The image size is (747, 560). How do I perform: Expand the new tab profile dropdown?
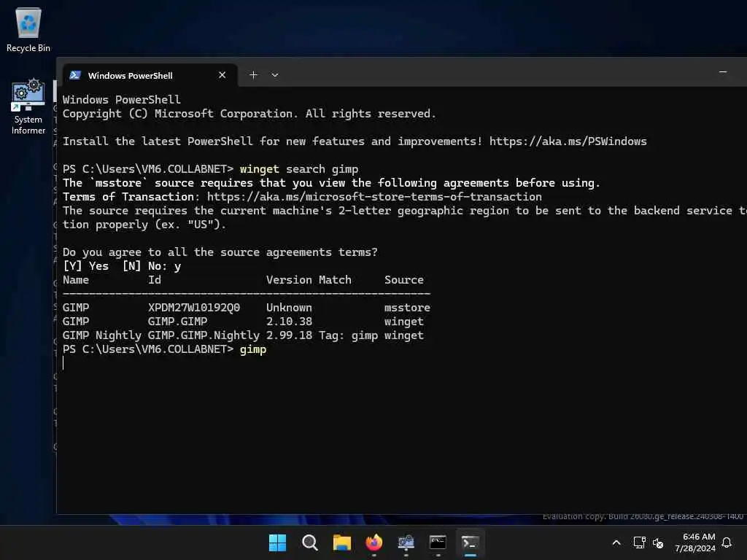tap(275, 75)
